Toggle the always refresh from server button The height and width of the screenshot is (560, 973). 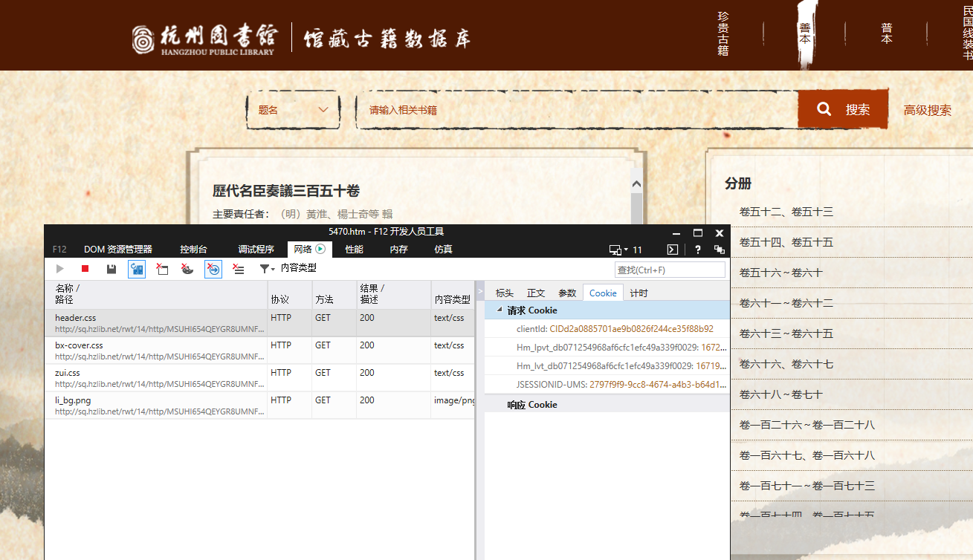pyautogui.click(x=137, y=269)
